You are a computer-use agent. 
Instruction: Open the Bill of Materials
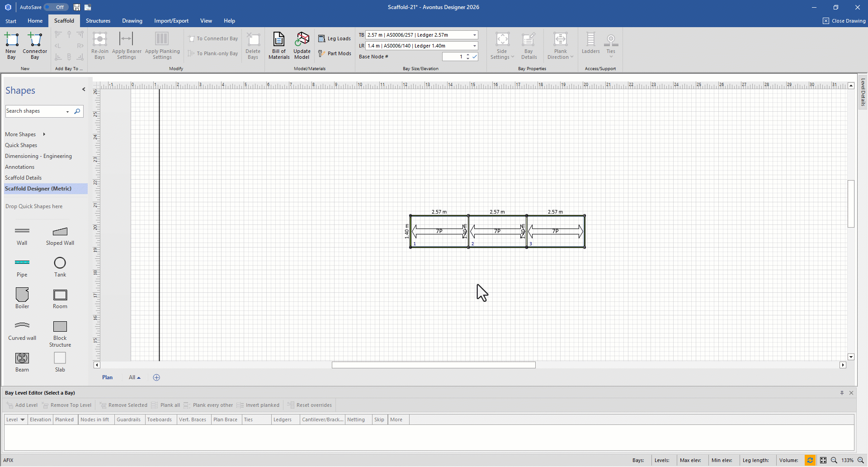279,45
